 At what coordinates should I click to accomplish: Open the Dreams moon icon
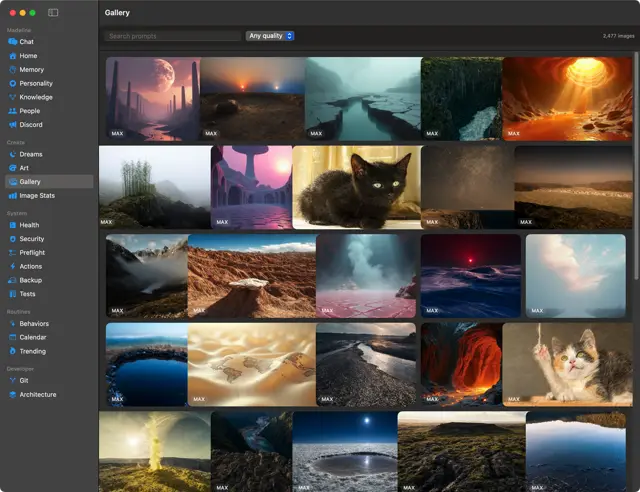(x=13, y=154)
